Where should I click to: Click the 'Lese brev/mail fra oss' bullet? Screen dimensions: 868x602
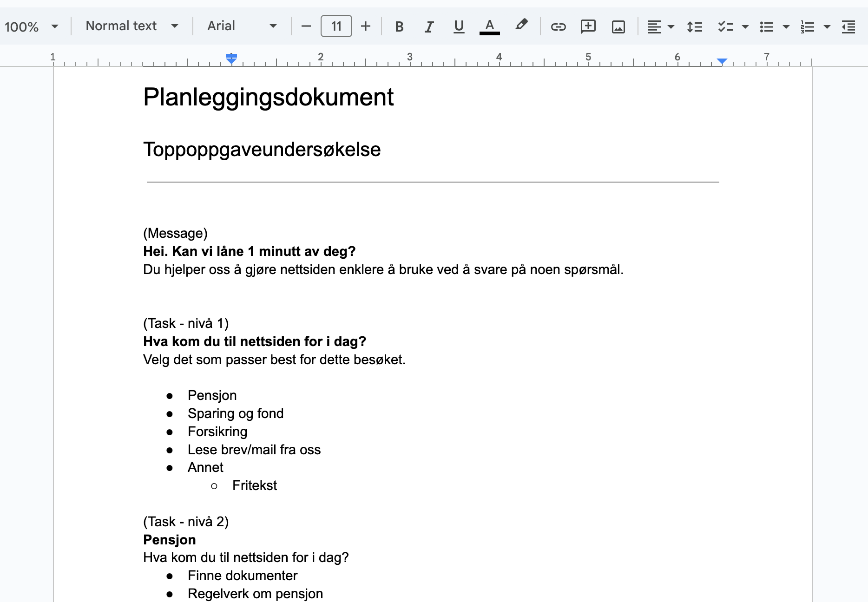tap(254, 450)
